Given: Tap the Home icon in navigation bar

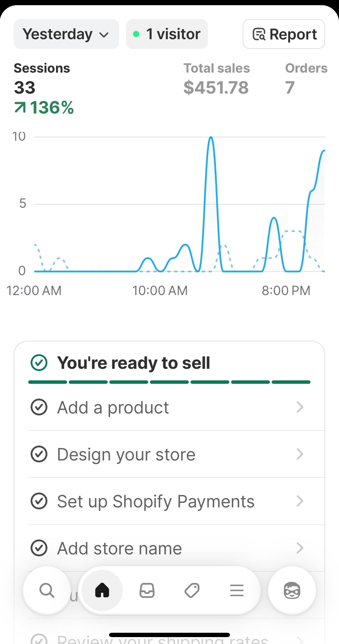Looking at the screenshot, I should [x=102, y=590].
